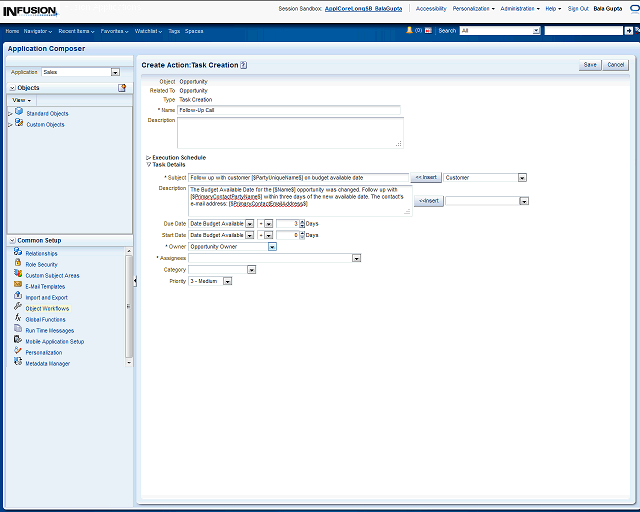Collapse the Task Details section
Viewport: 640px width, 512px height.
(x=149, y=164)
